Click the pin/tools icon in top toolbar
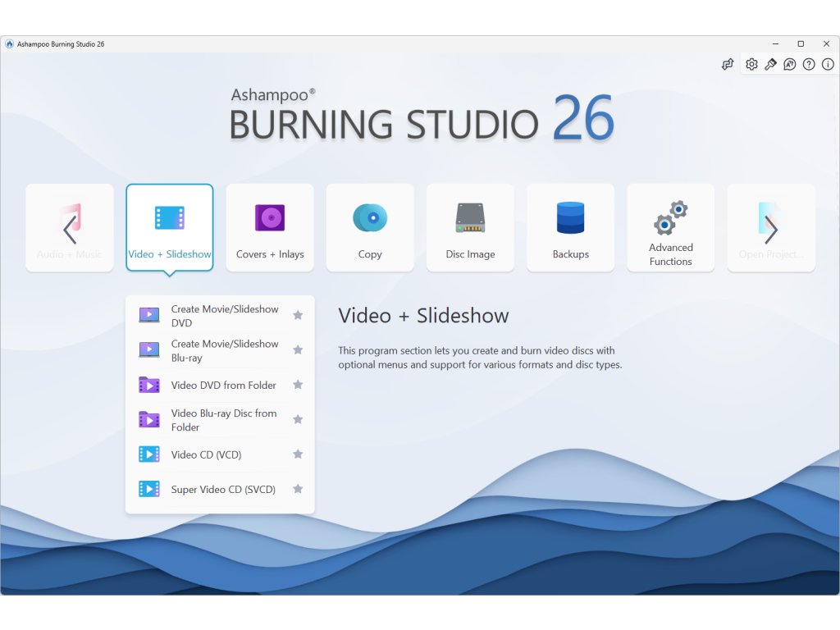 click(x=770, y=64)
